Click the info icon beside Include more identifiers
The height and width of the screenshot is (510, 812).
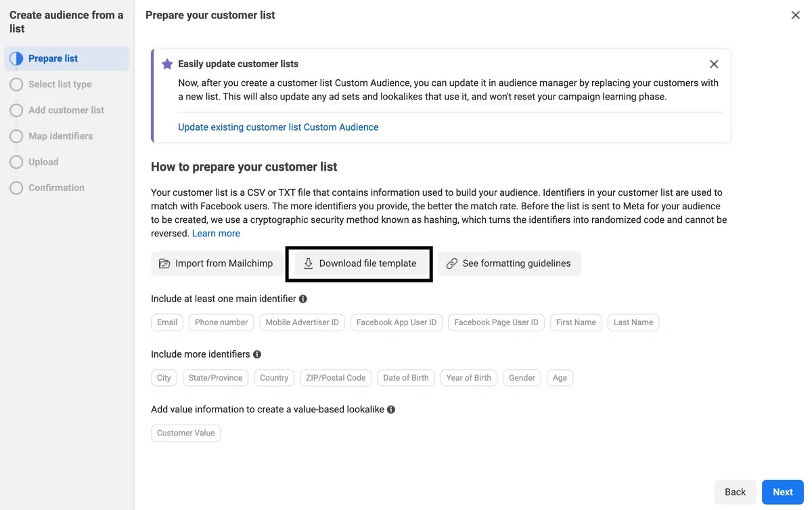coord(257,354)
